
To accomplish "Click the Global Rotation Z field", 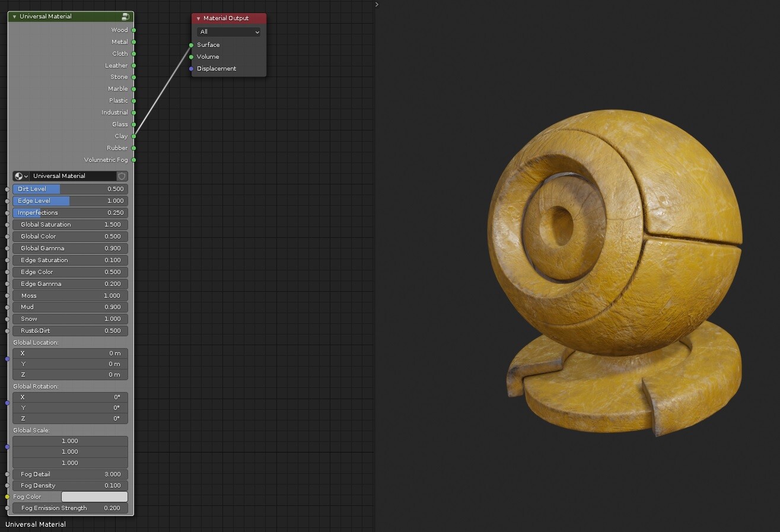I will [x=69, y=418].
